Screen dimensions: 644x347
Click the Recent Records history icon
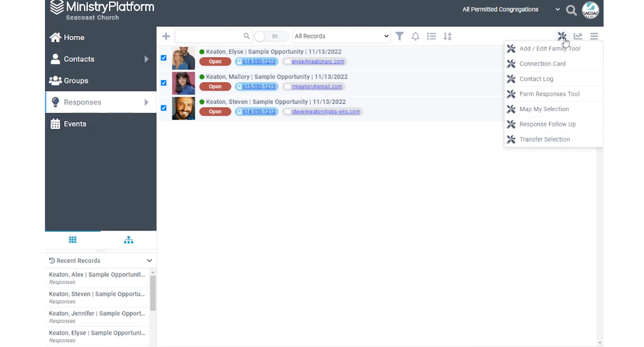coord(52,260)
